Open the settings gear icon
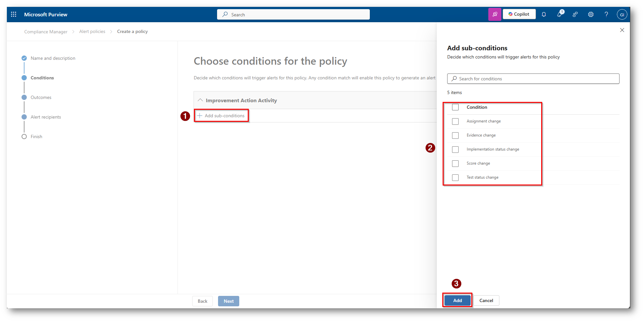 (591, 14)
